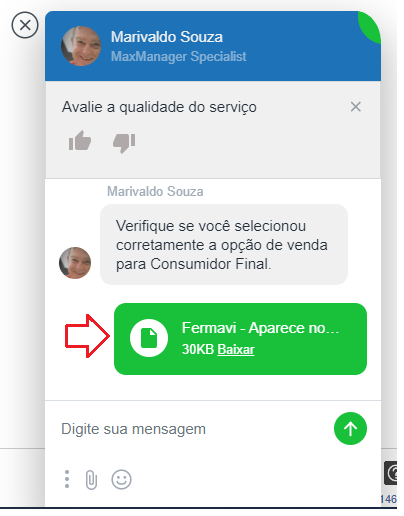Close the chat widget with circled X
Viewport: 404px width, 516px height.
25,25
